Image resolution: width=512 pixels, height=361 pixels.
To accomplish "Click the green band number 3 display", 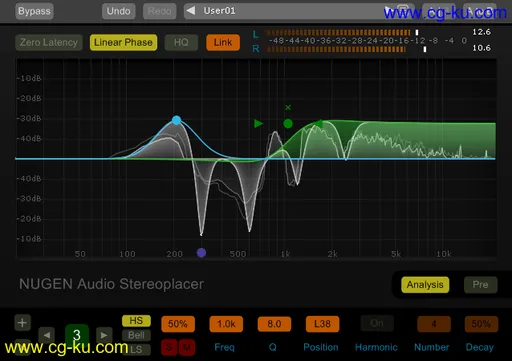I will [x=77, y=335].
